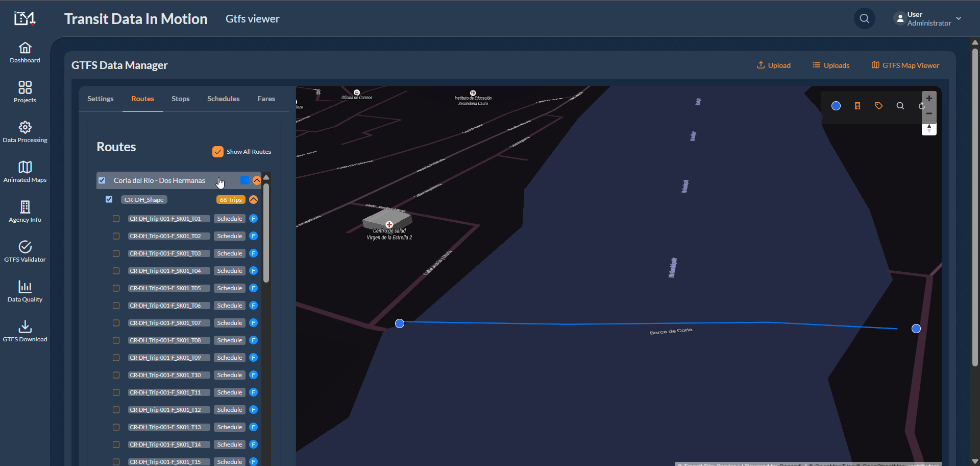
Task: Click the orange tag icon on map toolbar
Action: pyautogui.click(x=879, y=106)
